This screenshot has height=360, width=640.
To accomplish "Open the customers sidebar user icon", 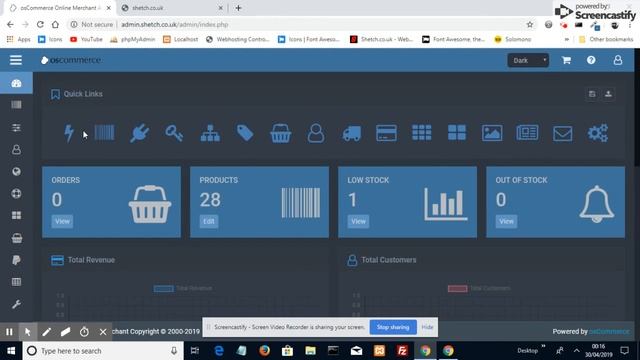I will tap(16, 150).
